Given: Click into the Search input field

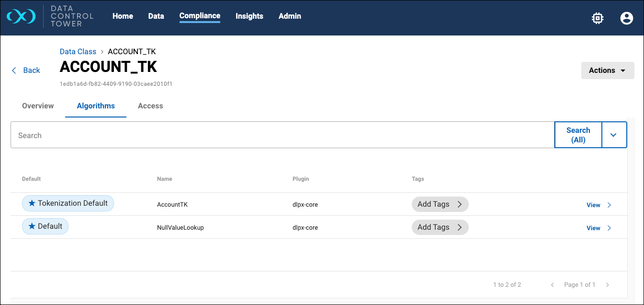Looking at the screenshot, I should (x=282, y=135).
